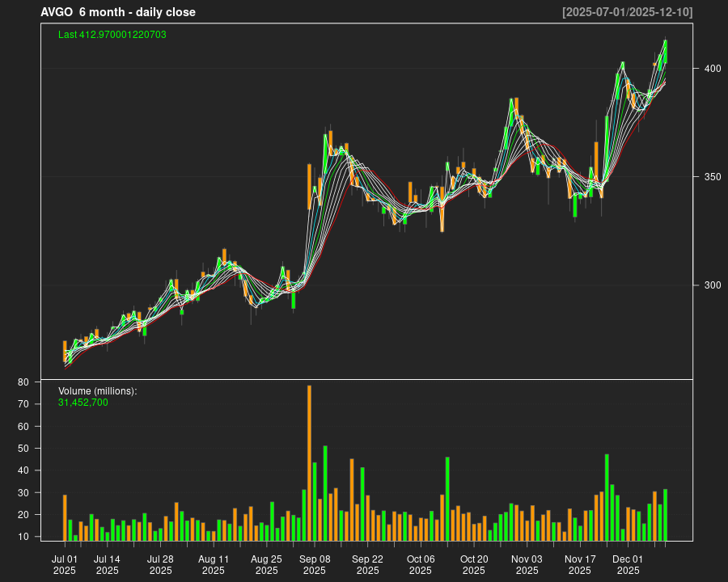Select the Oct 06 2025 date label
This screenshot has height=582, width=728.
click(x=421, y=564)
